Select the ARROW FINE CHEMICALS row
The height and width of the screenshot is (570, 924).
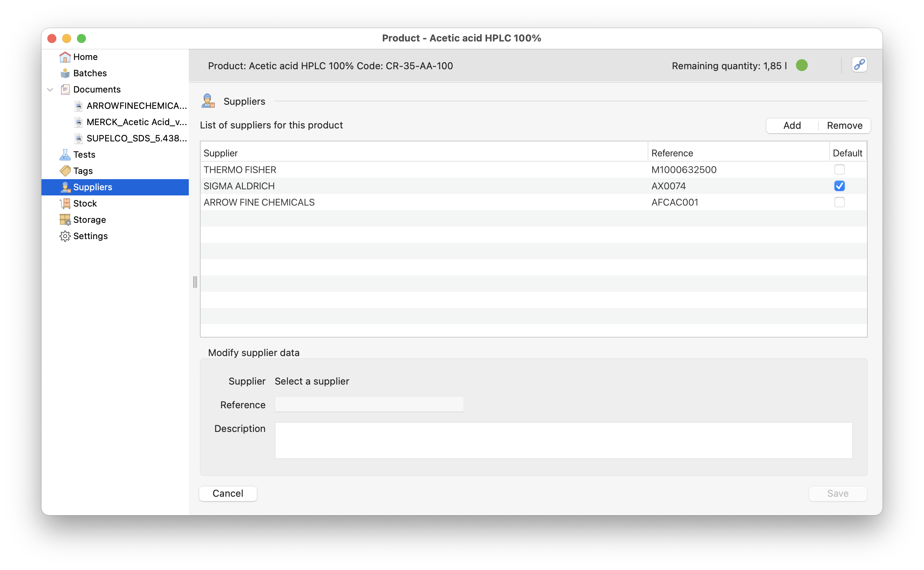[x=533, y=202]
